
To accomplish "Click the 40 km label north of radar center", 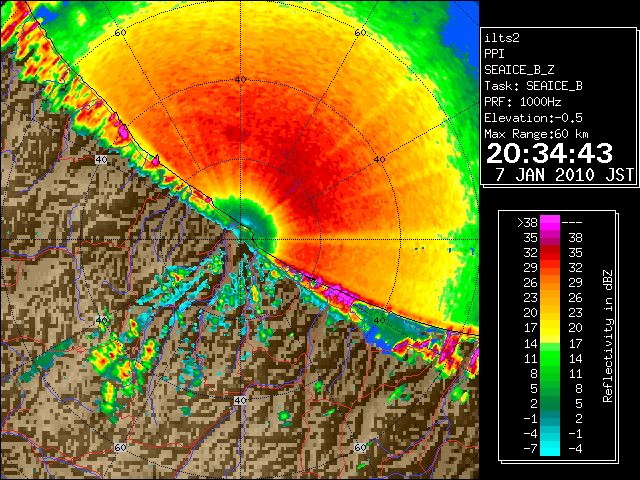I will click(240, 80).
